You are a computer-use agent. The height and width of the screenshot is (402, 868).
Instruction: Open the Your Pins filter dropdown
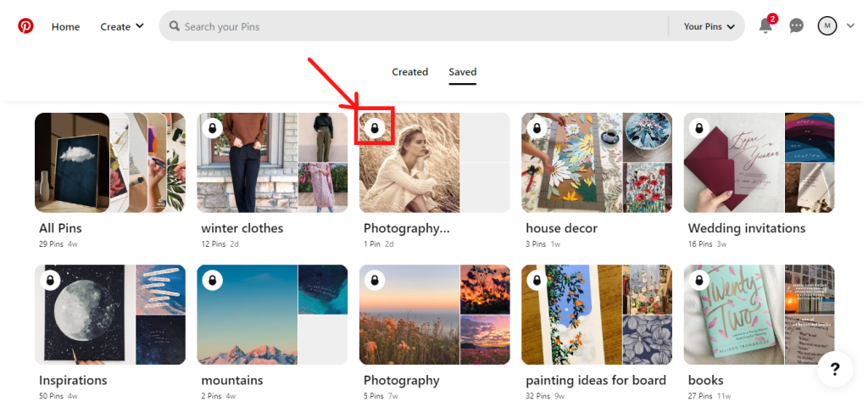pos(709,26)
